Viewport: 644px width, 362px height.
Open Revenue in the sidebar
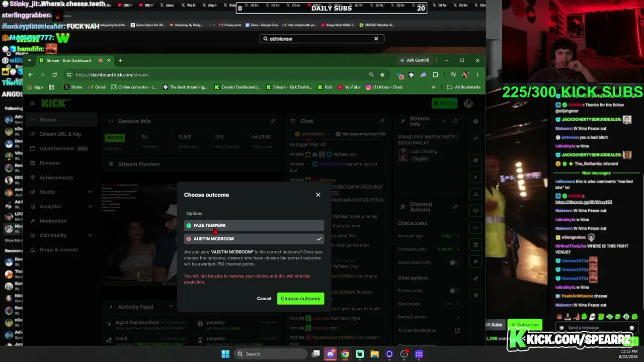point(50,163)
